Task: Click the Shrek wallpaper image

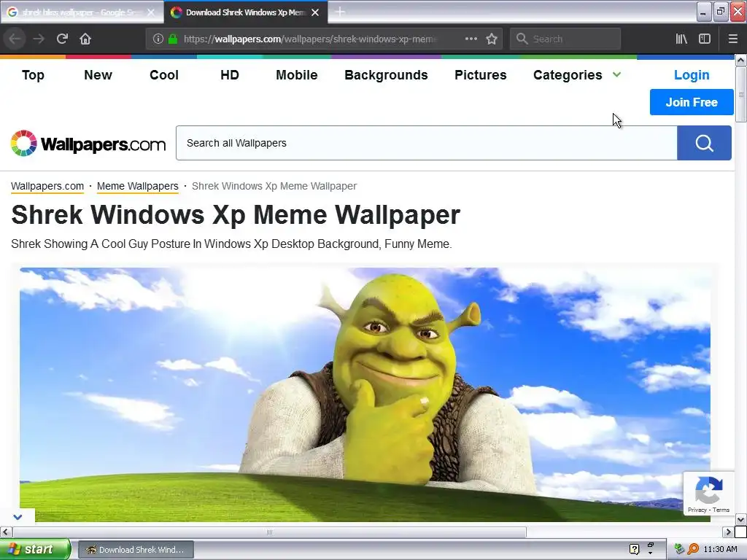Action: tap(365, 394)
